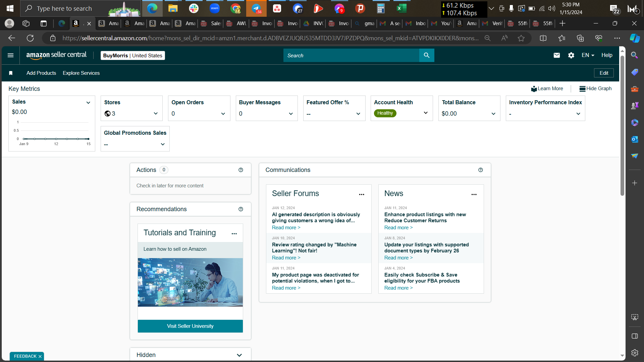The height and width of the screenshot is (362, 644).
Task: Expand the Stores metric chevron
Action: 156,114
